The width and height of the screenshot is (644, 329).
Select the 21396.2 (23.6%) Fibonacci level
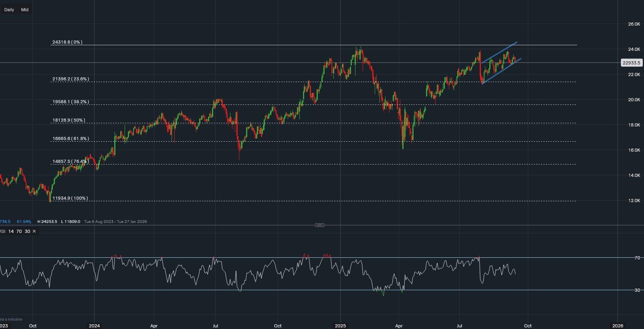pos(71,79)
